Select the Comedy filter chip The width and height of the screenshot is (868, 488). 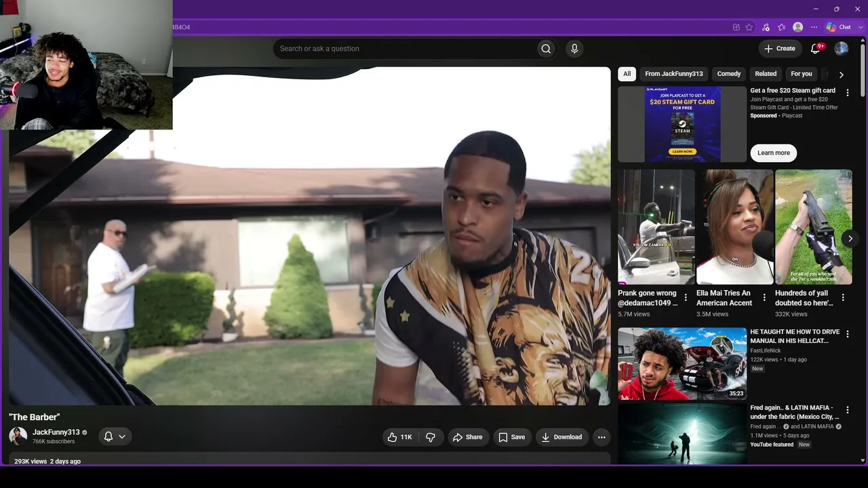coord(729,74)
